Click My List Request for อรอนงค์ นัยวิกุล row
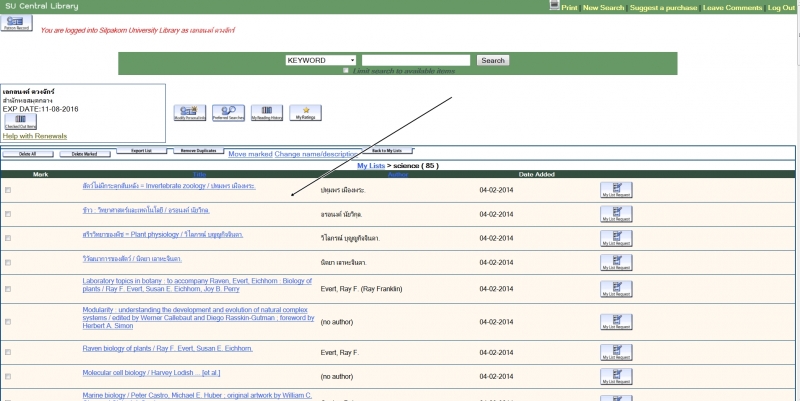Image resolution: width=800 pixels, height=401 pixels. point(616,214)
